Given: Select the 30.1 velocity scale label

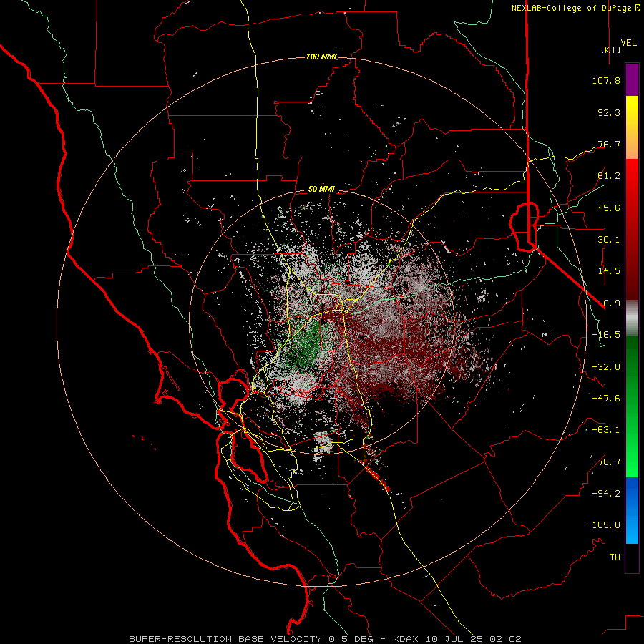Looking at the screenshot, I should pos(609,240).
